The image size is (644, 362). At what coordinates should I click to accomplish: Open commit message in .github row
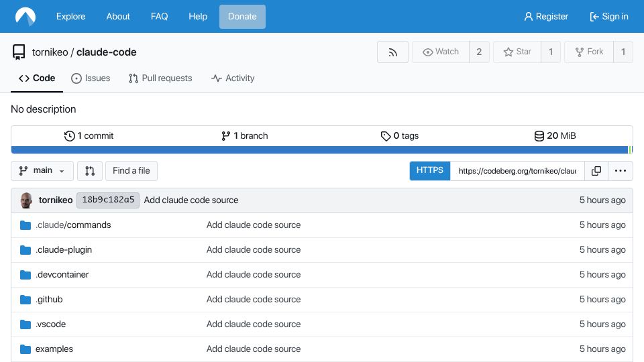(x=254, y=300)
